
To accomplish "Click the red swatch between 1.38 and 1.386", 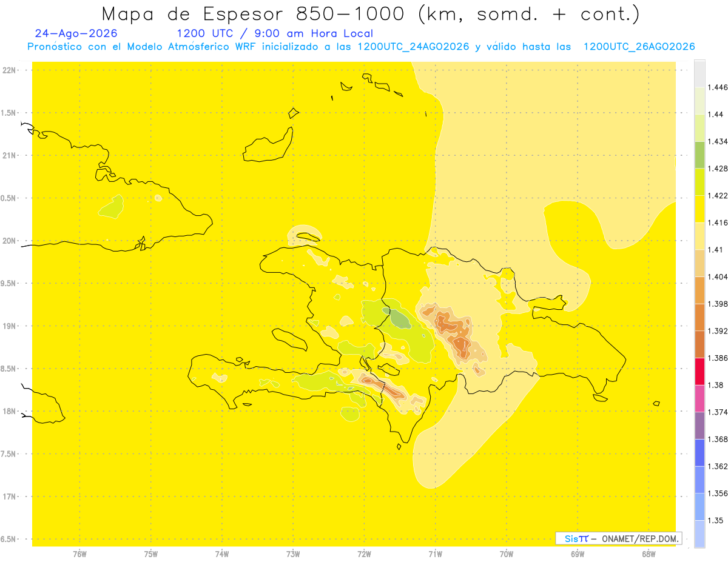I will 699,371.
